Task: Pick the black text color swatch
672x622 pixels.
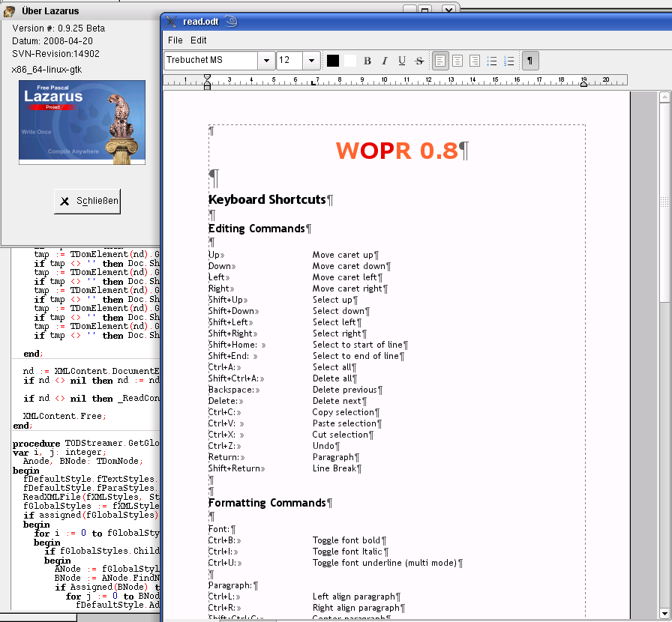Action: [x=333, y=61]
